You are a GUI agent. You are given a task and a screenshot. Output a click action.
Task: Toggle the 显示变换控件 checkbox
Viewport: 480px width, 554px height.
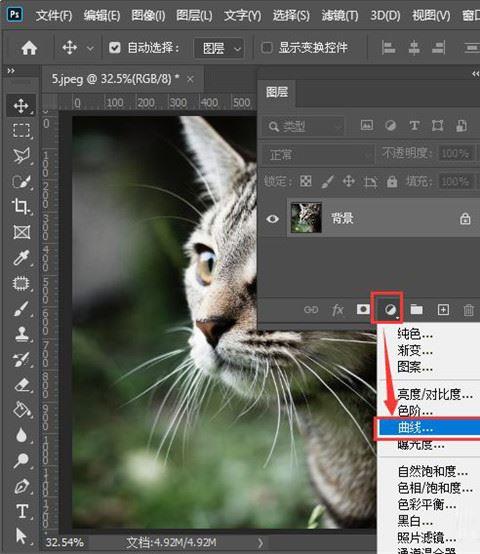[267, 47]
